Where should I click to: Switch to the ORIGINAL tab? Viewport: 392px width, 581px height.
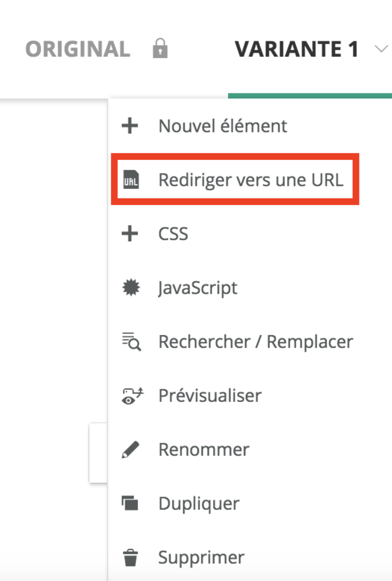[78, 49]
